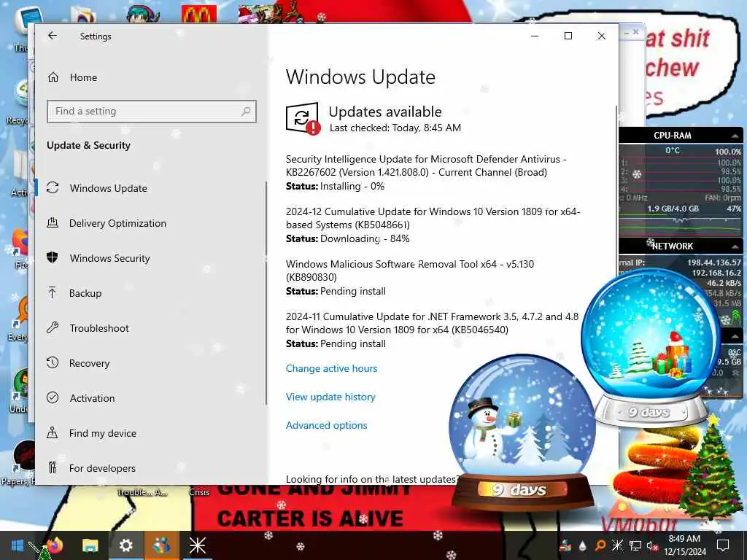747x560 pixels.
Task: Click the Backup up-arrow icon
Action: click(x=53, y=293)
